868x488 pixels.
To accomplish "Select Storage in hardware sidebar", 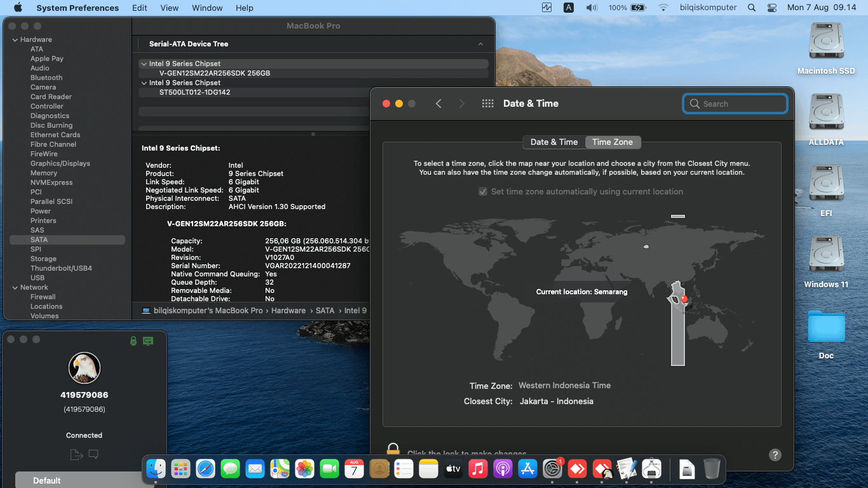I will coord(43,259).
